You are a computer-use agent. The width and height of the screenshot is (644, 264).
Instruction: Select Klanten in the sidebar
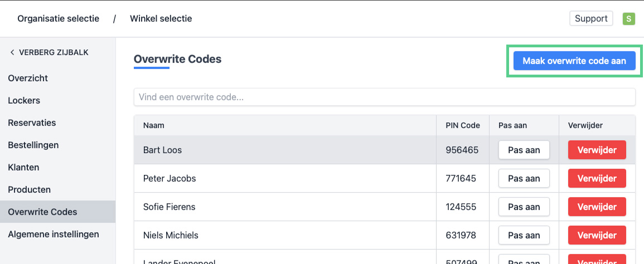tap(23, 167)
